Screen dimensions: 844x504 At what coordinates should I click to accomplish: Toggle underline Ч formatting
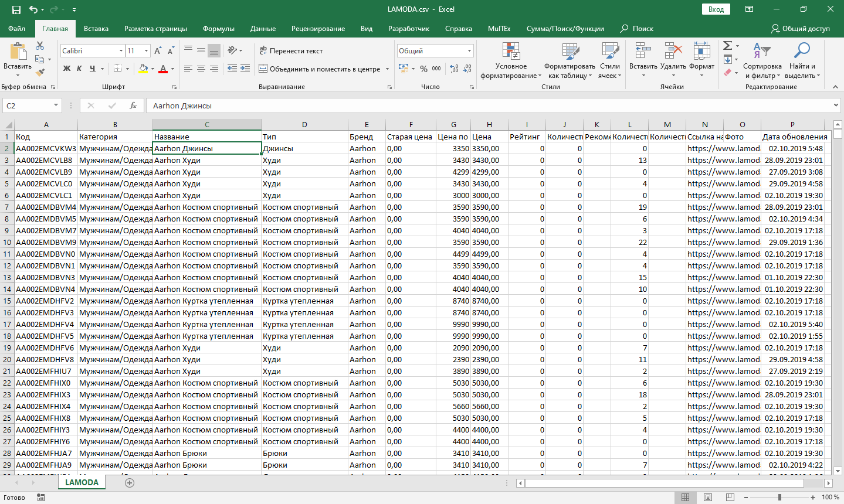coord(92,69)
